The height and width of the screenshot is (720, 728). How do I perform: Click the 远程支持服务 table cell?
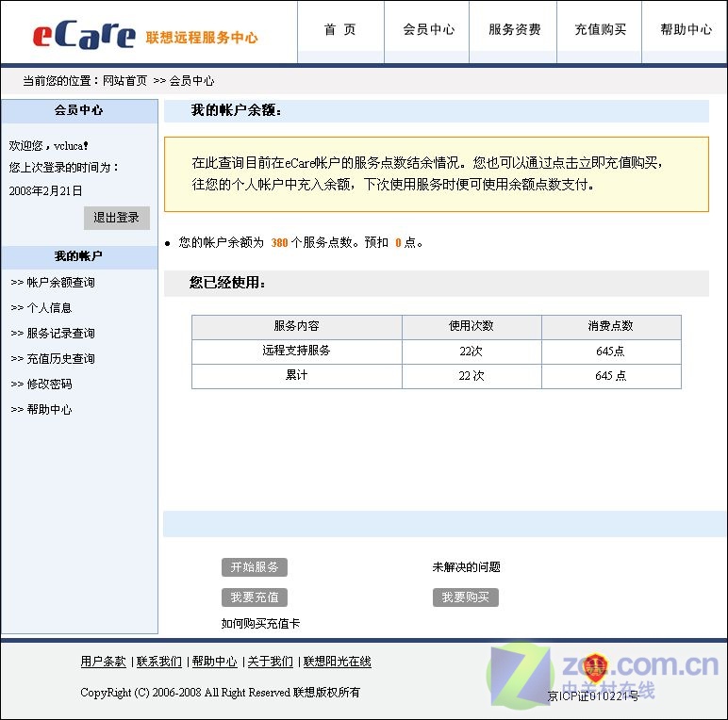(297, 351)
